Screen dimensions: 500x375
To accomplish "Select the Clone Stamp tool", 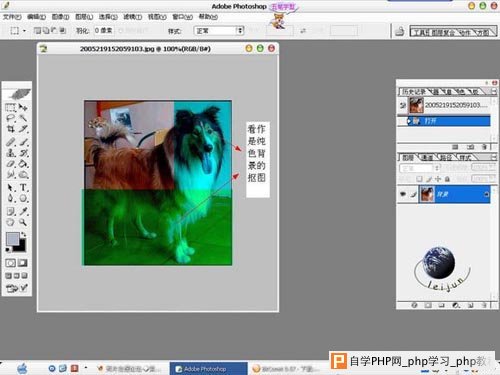I will pyautogui.click(x=11, y=153).
